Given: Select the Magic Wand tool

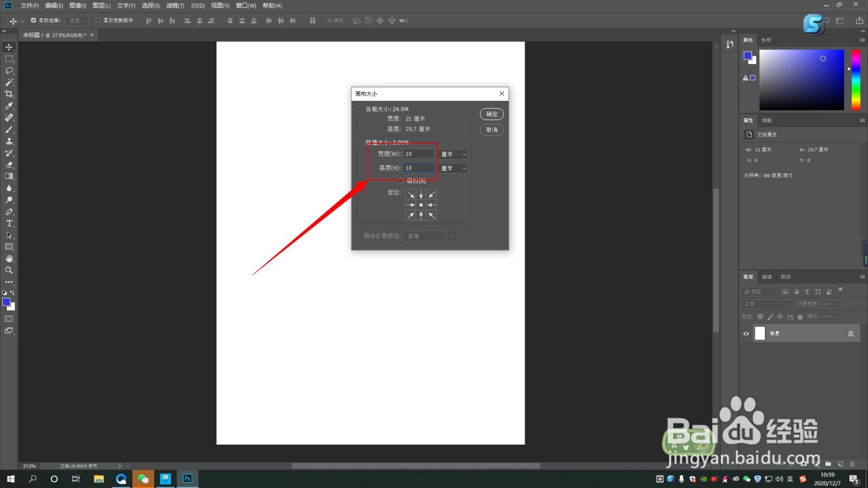Looking at the screenshot, I should point(9,82).
